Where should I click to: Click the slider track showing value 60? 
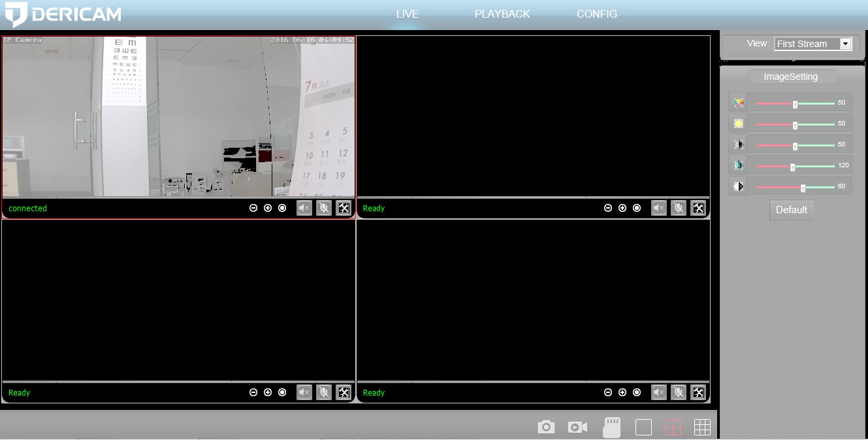[795, 187]
